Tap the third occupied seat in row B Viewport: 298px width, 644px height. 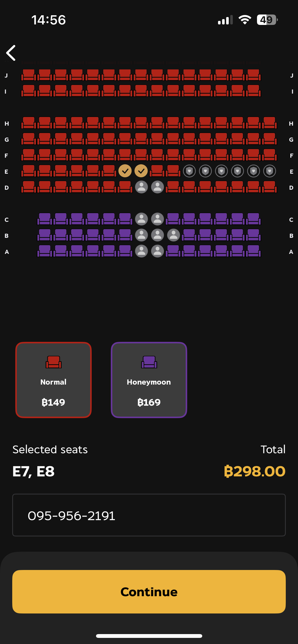pyautogui.click(x=173, y=235)
